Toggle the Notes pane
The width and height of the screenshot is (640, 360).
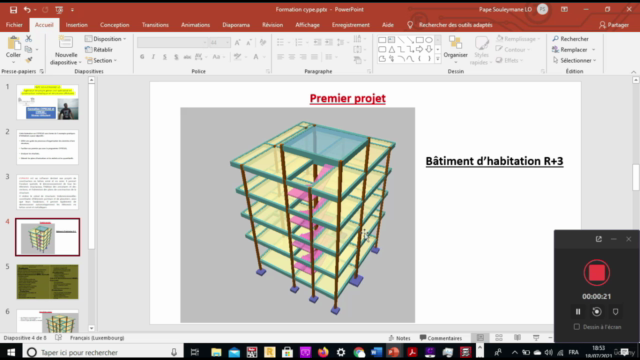(x=400, y=338)
